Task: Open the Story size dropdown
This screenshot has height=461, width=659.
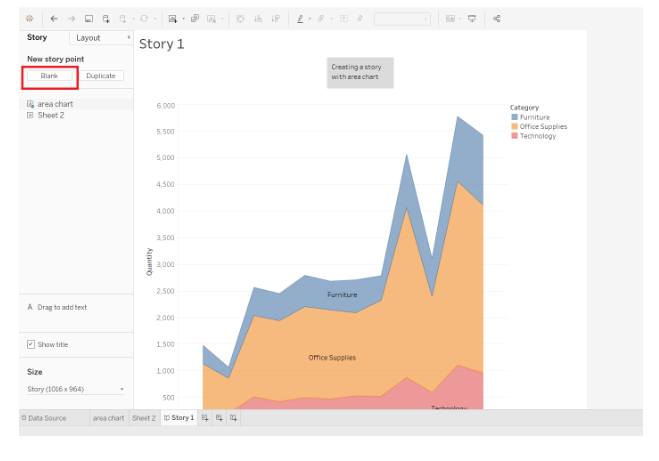Action: (75, 389)
